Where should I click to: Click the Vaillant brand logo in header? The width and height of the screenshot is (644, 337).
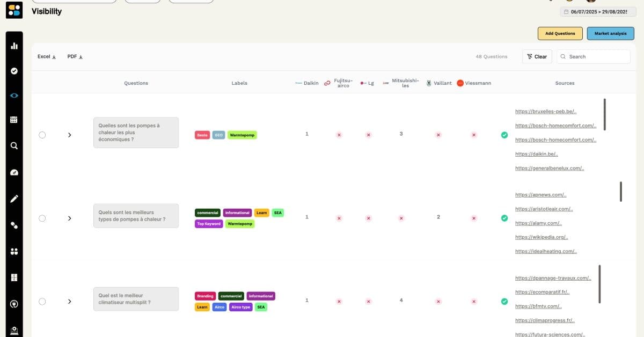tap(429, 83)
